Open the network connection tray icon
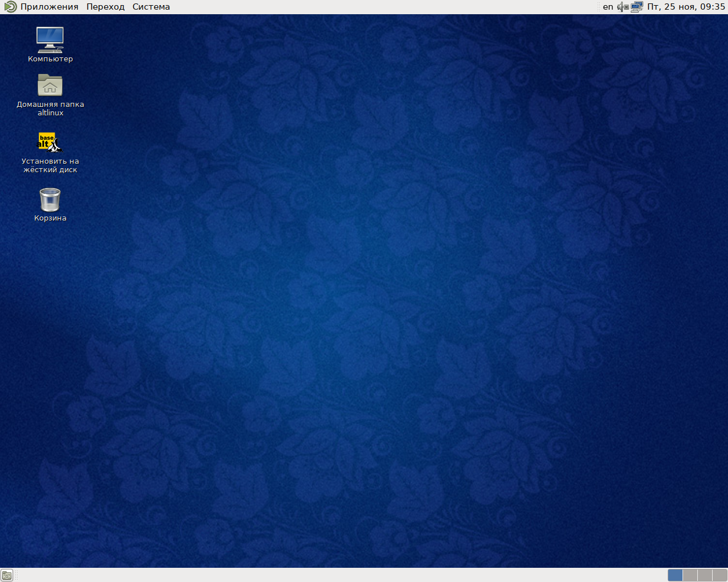The image size is (728, 582). (x=637, y=7)
